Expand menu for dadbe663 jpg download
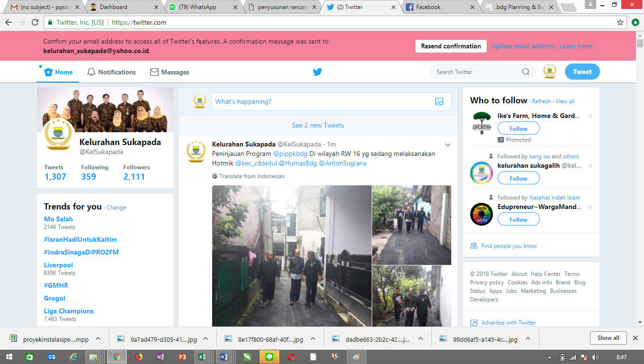This screenshot has width=644, height=364. (420, 339)
